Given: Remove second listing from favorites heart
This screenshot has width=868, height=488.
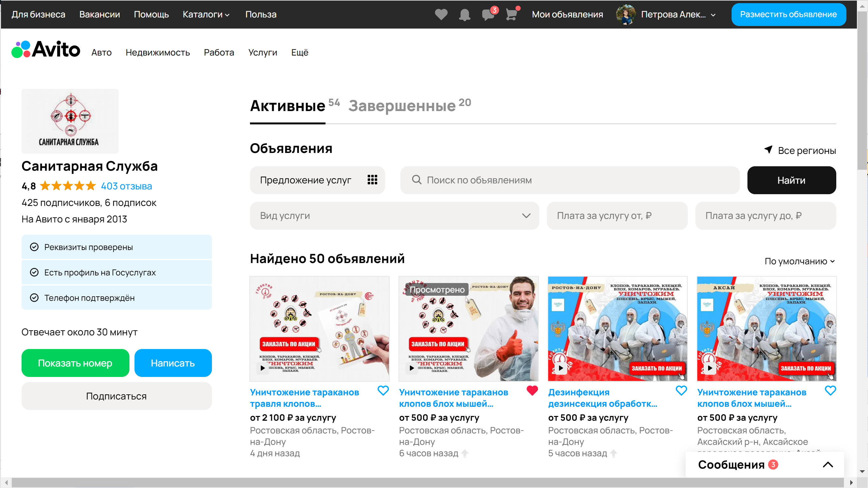Looking at the screenshot, I should [x=532, y=391].
